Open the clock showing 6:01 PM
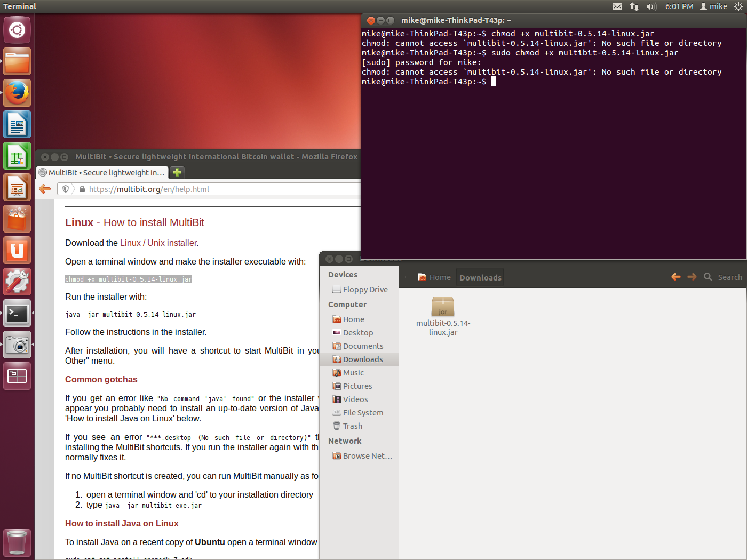 pyautogui.click(x=679, y=6)
